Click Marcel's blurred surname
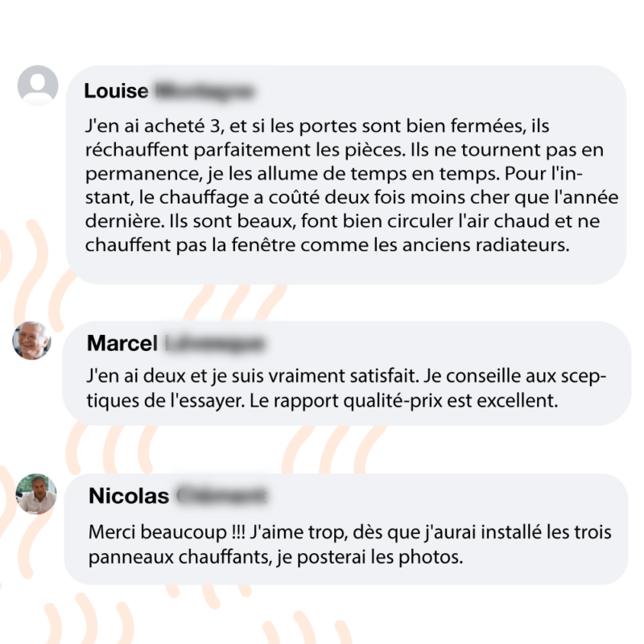 click(214, 344)
